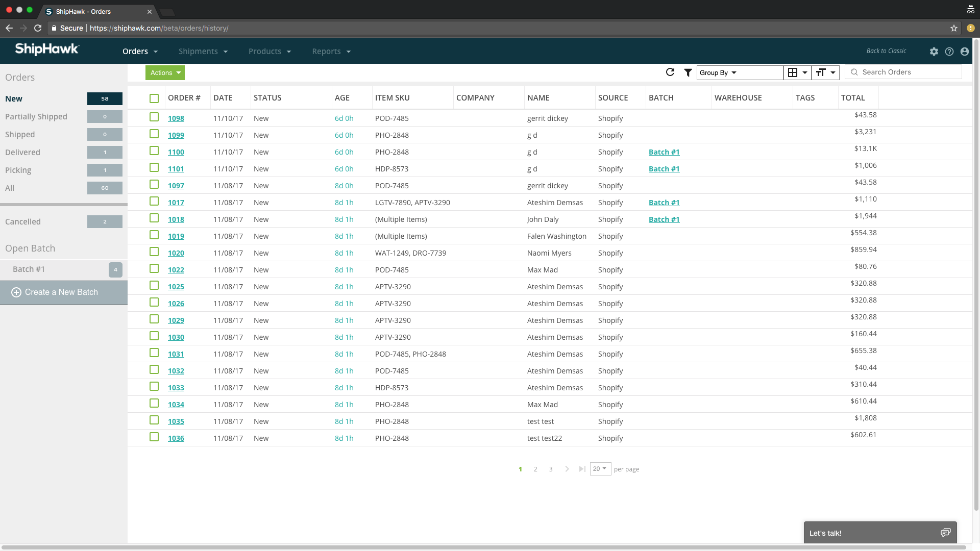Open the Actions dropdown

pyautogui.click(x=164, y=72)
